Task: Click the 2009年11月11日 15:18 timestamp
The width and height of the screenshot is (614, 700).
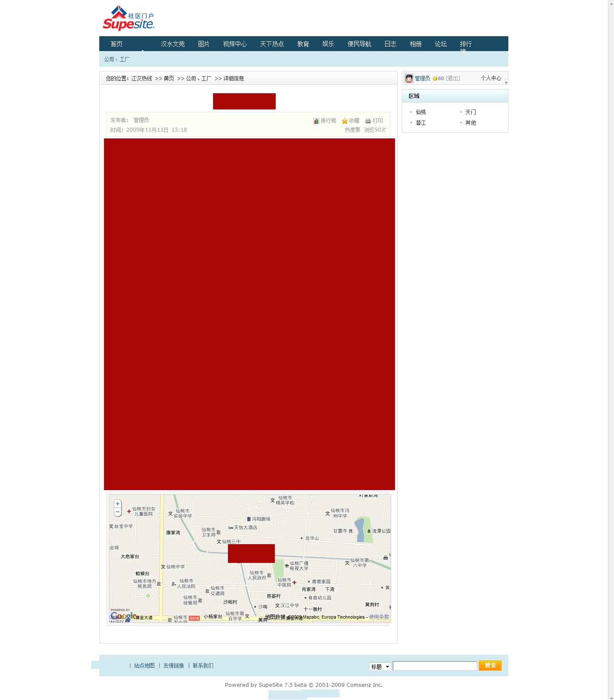Action: [x=156, y=130]
